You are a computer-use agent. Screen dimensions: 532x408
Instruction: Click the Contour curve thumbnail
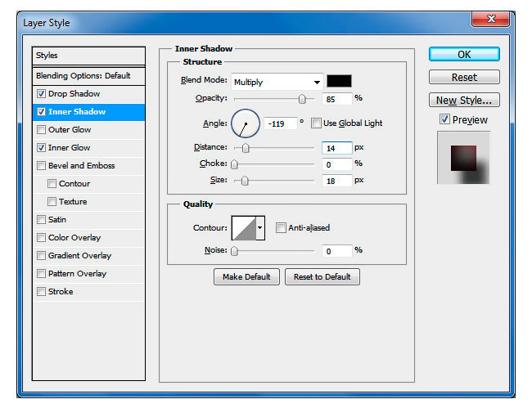tap(244, 228)
